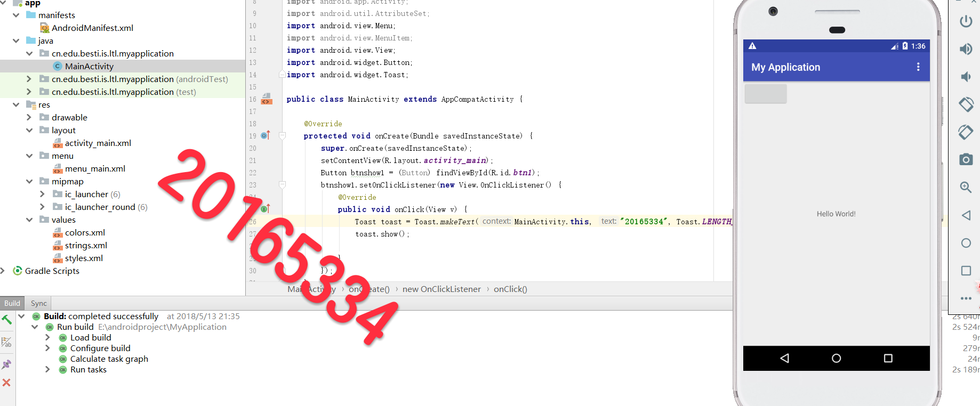The height and width of the screenshot is (406, 980).
Task: Select MainActivity in breadcrumb bar
Action: 311,289
